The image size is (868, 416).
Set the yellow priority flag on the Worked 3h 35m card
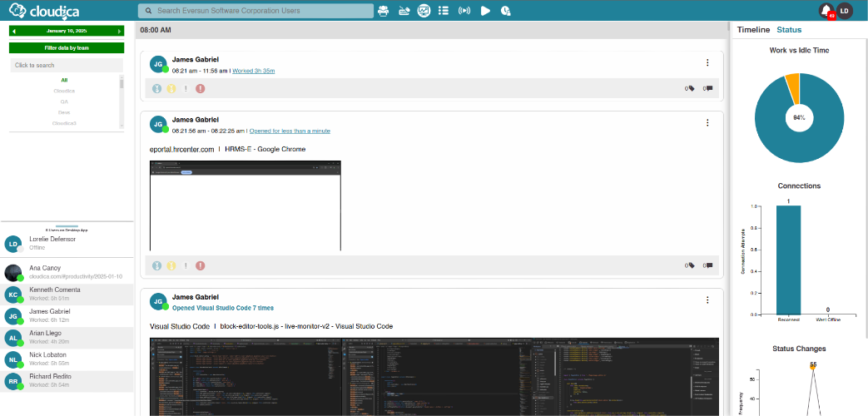171,88
